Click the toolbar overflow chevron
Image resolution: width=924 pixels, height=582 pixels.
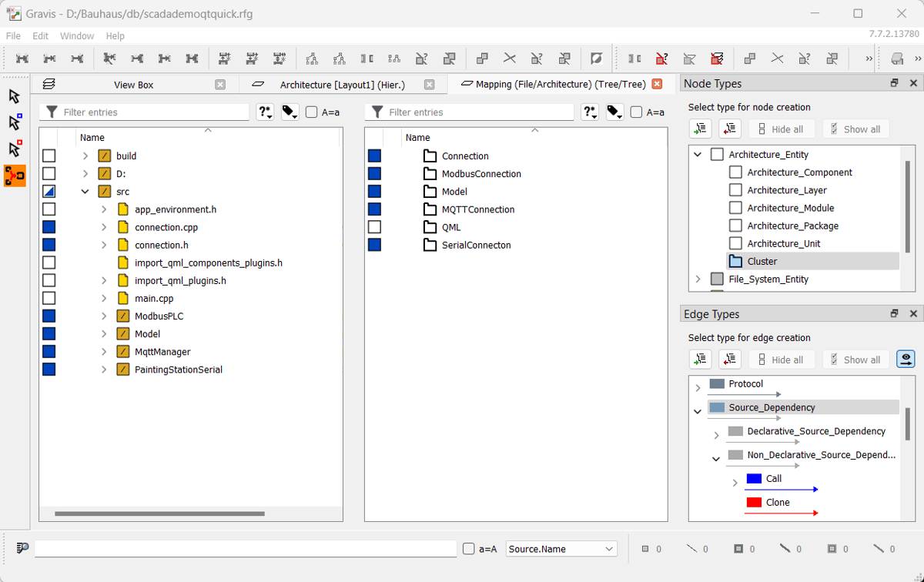click(869, 59)
